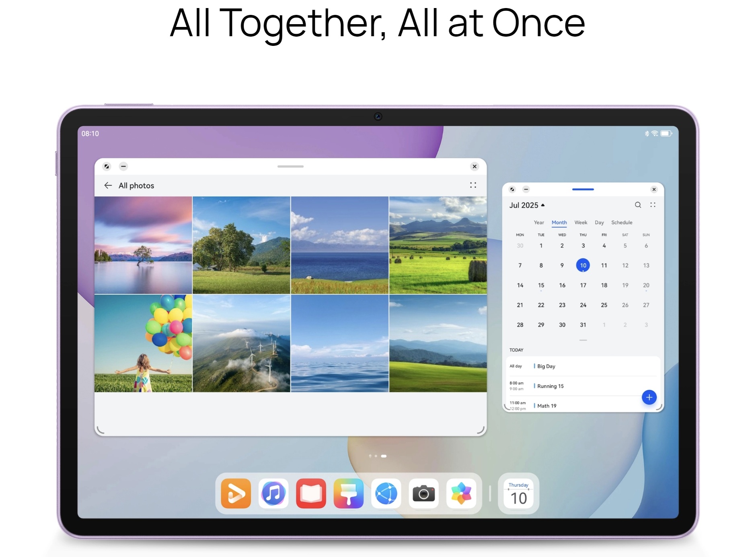Open the All photos more options menu
756x557 pixels.
473,185
